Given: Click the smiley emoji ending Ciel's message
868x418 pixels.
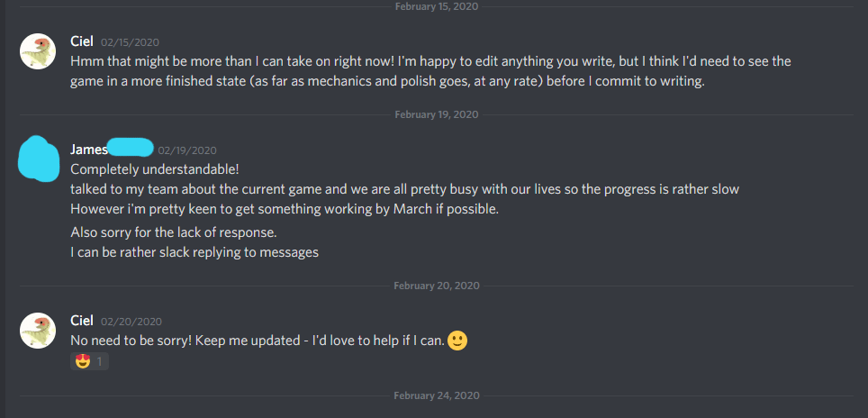Looking at the screenshot, I should (457, 341).
